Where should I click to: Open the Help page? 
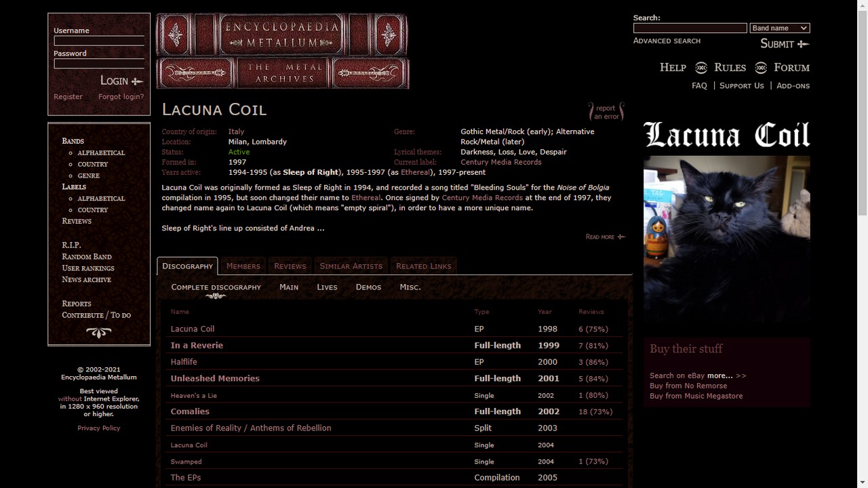[x=673, y=68]
